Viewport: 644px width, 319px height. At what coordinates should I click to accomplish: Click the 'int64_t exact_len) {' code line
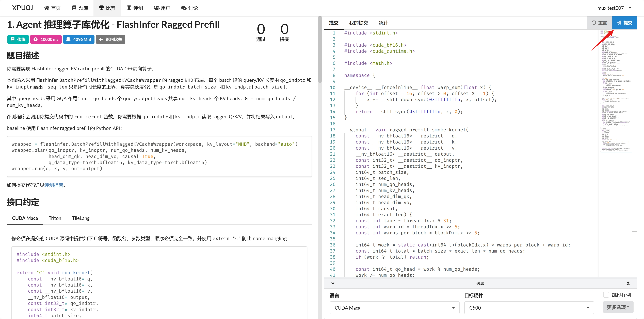pos(384,215)
